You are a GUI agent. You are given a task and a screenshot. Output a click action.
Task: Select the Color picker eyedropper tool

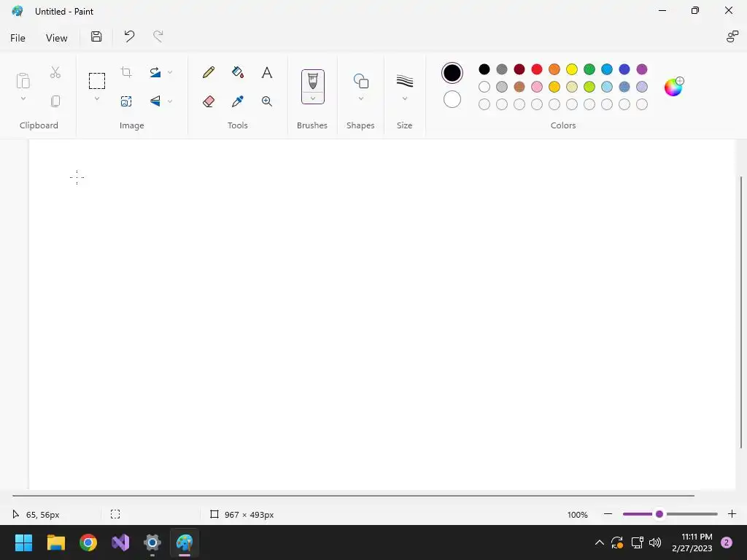(238, 101)
